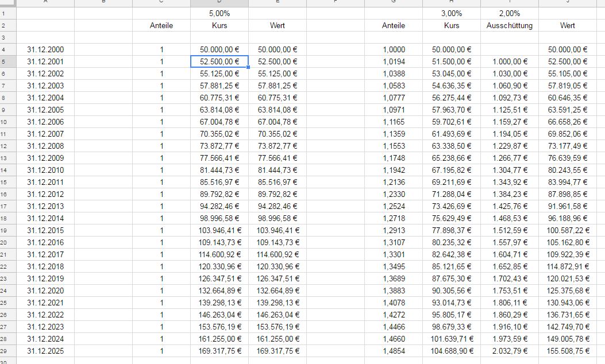The width and height of the screenshot is (605, 364).
Task: Click the date cell 31.12.2025
Action: click(x=45, y=351)
